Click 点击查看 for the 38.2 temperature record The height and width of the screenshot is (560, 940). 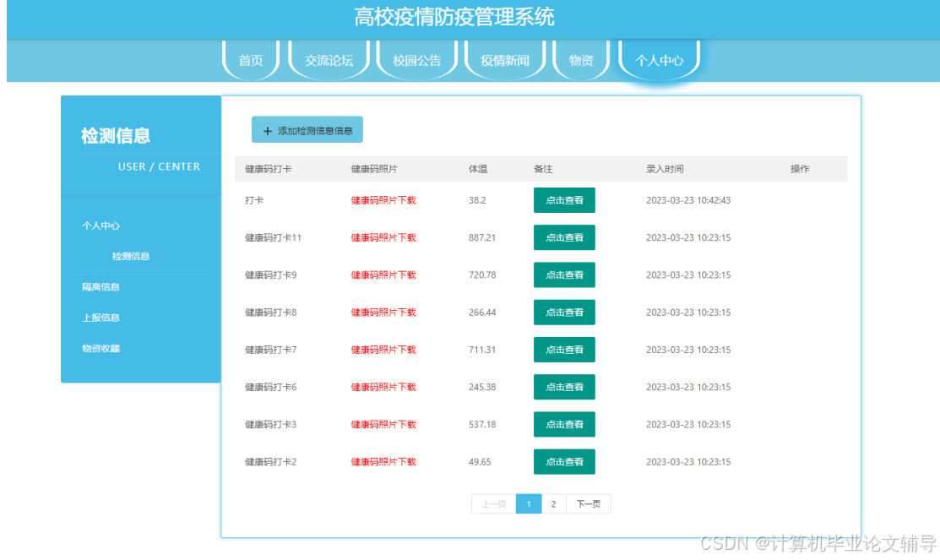563,200
